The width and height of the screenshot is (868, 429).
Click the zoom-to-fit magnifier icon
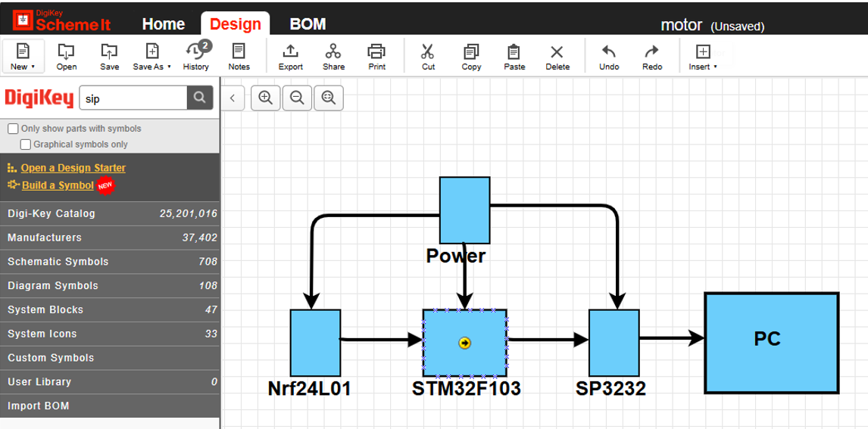coord(329,98)
